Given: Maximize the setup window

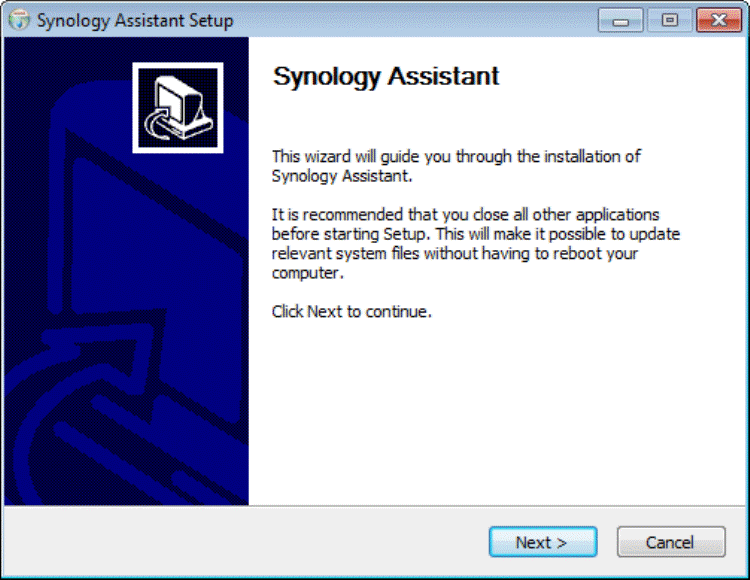Looking at the screenshot, I should 669,20.
